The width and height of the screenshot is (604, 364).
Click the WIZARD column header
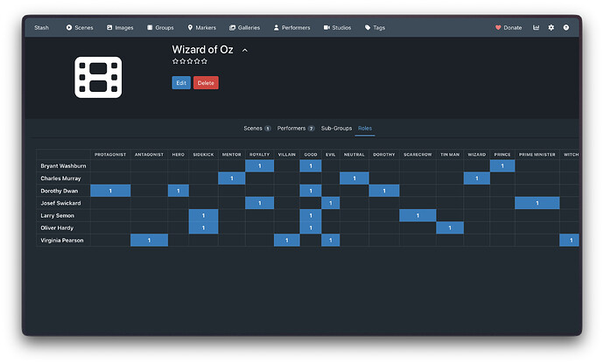click(477, 155)
